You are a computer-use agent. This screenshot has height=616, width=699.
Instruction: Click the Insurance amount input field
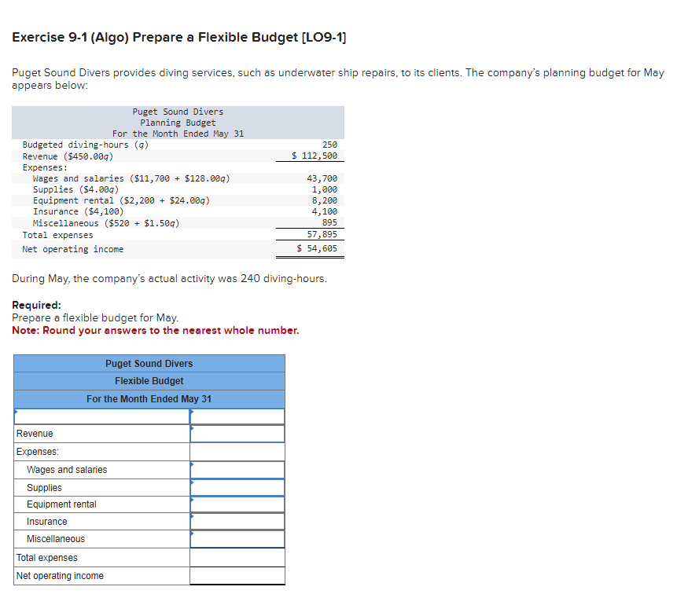point(237,522)
